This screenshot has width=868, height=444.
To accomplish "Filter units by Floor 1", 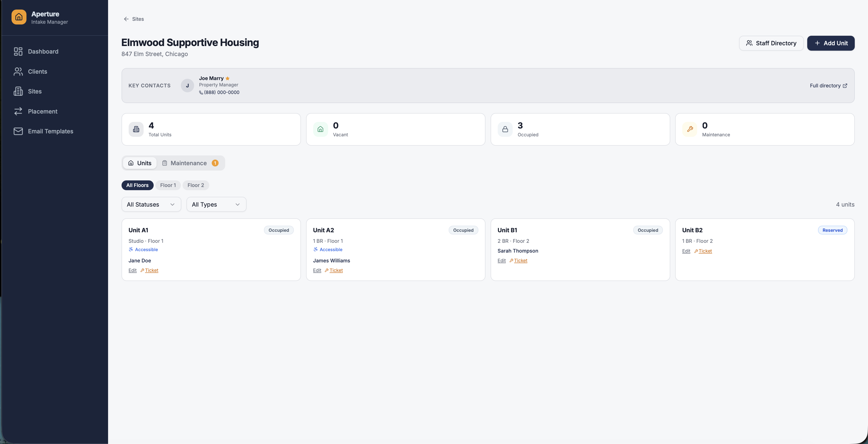I will click(x=168, y=185).
